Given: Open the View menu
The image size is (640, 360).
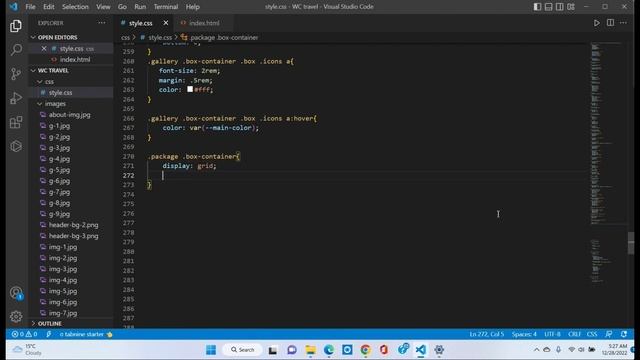Looking at the screenshot, I should tap(103, 7).
